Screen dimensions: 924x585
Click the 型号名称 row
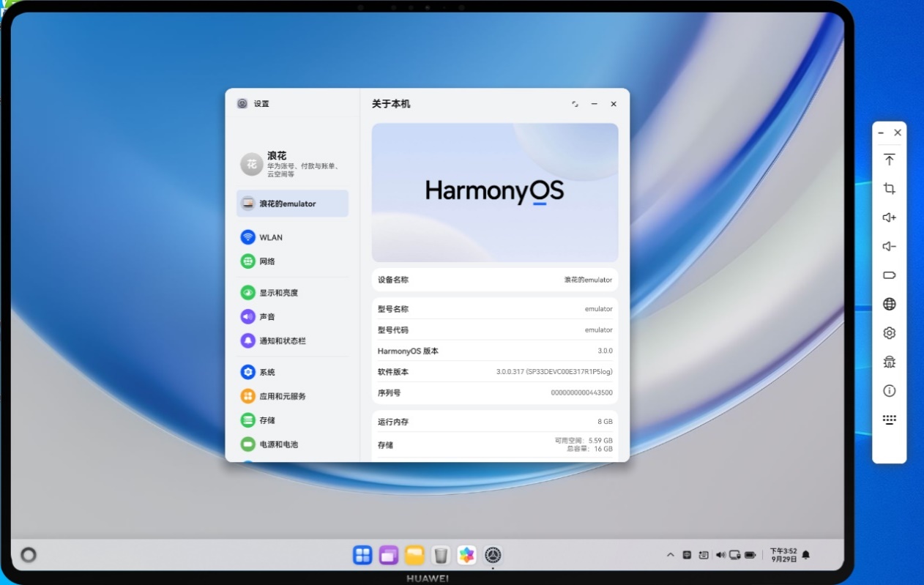tap(495, 309)
